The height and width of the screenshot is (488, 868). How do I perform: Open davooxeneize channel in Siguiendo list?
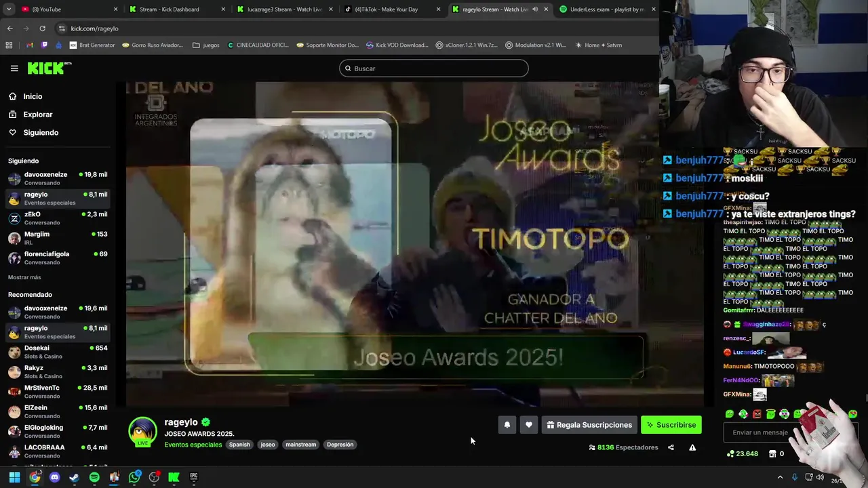tap(58, 178)
